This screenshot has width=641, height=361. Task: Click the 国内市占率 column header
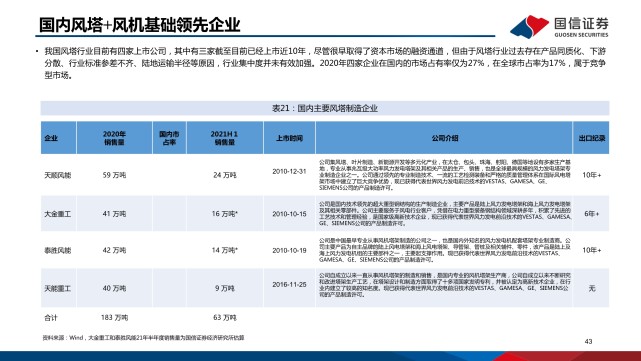pyautogui.click(x=169, y=138)
